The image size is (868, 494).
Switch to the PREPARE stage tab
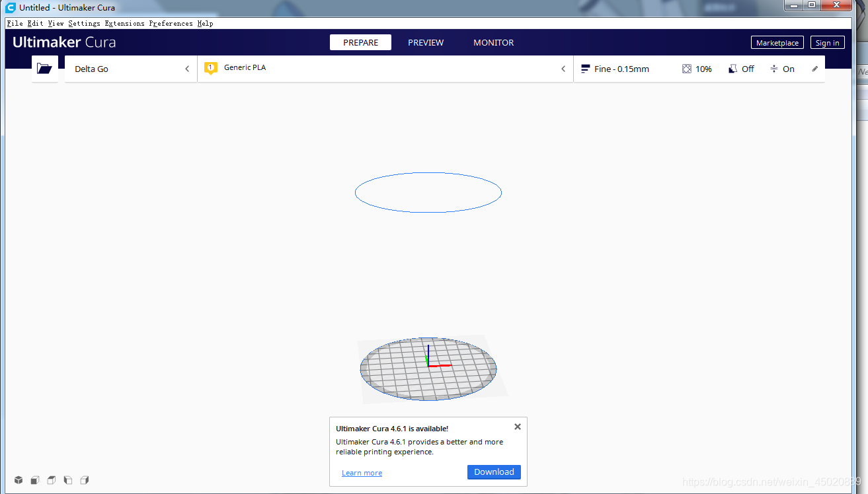361,42
